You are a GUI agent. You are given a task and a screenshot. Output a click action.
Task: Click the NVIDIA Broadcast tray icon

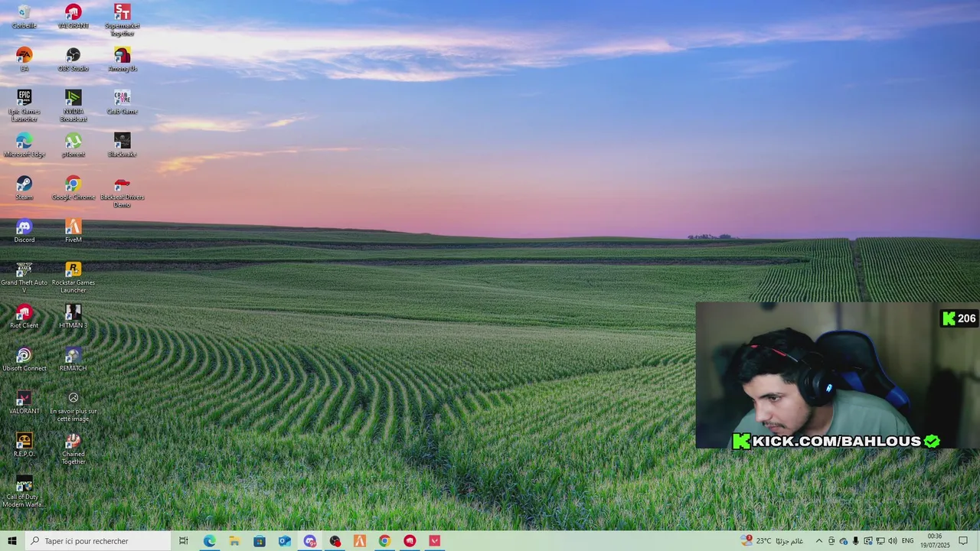pos(868,541)
